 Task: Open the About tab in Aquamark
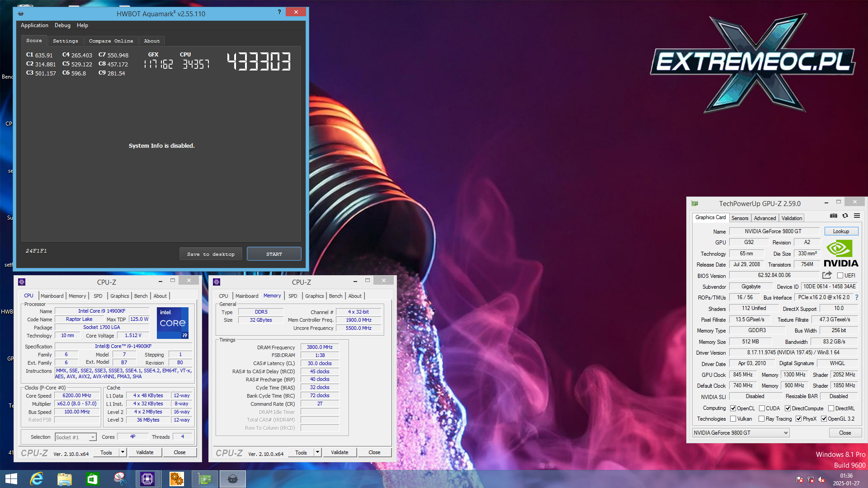coord(152,41)
